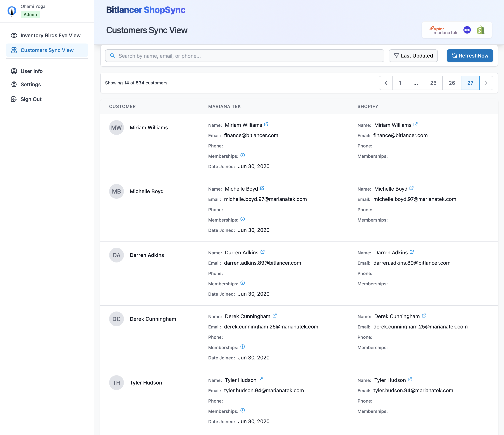Click finance@bitlancer.com under Mariana Tek
Image resolution: width=504 pixels, height=435 pixels.
click(x=251, y=135)
